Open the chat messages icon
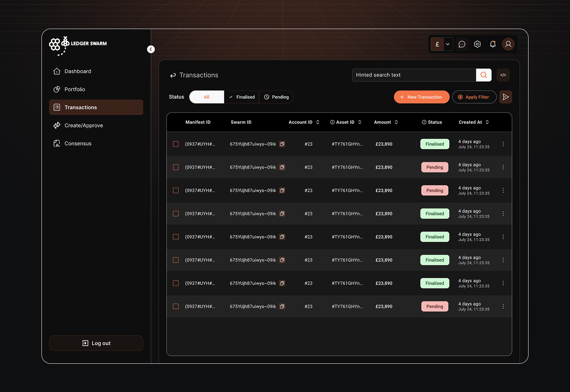The height and width of the screenshot is (392, 570). (x=462, y=44)
